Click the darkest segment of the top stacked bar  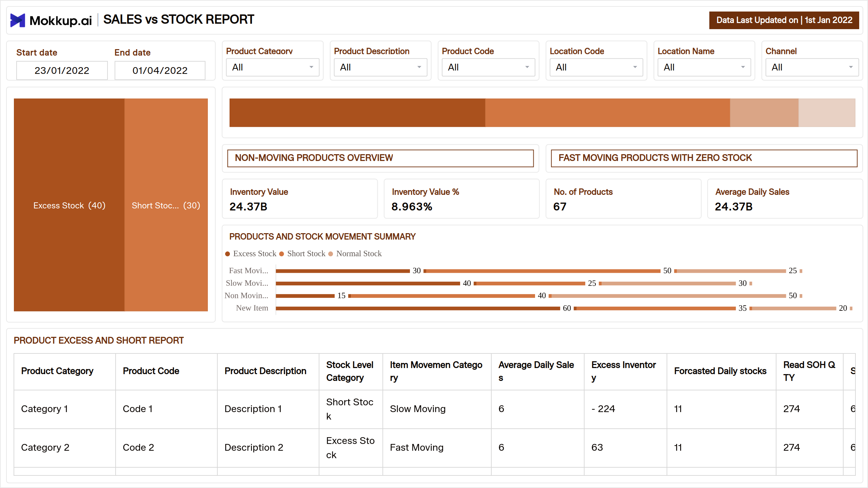click(357, 113)
